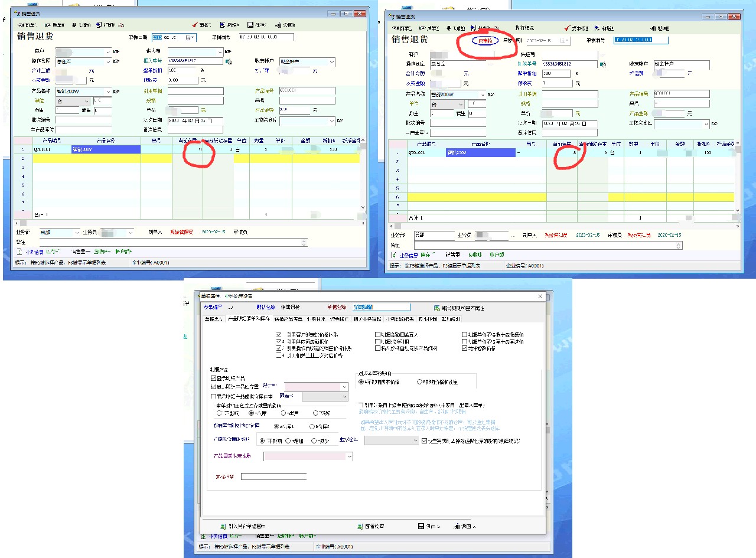Click the 已审核 status stamp in right window
This screenshot has height=558, width=756.
[485, 40]
